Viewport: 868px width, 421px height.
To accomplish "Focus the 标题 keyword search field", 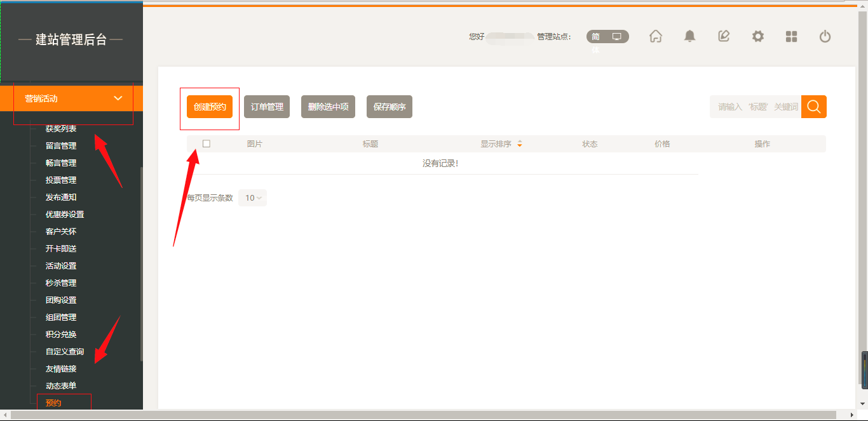I will point(755,107).
